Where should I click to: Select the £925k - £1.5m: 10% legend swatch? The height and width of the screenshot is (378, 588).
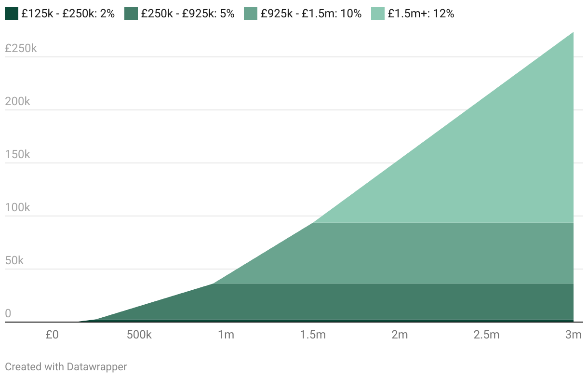pos(251,13)
